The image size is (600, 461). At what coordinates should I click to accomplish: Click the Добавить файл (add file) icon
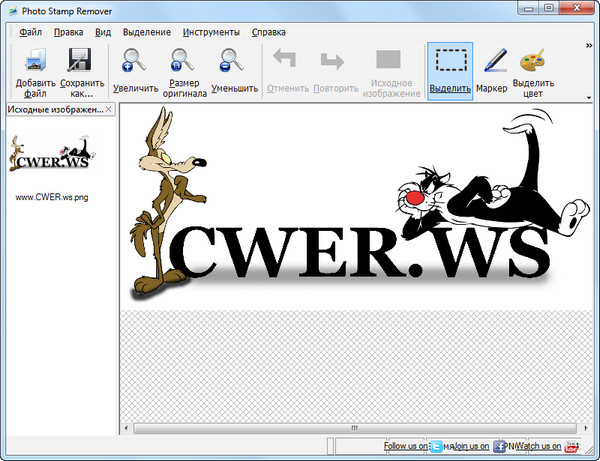tap(36, 61)
